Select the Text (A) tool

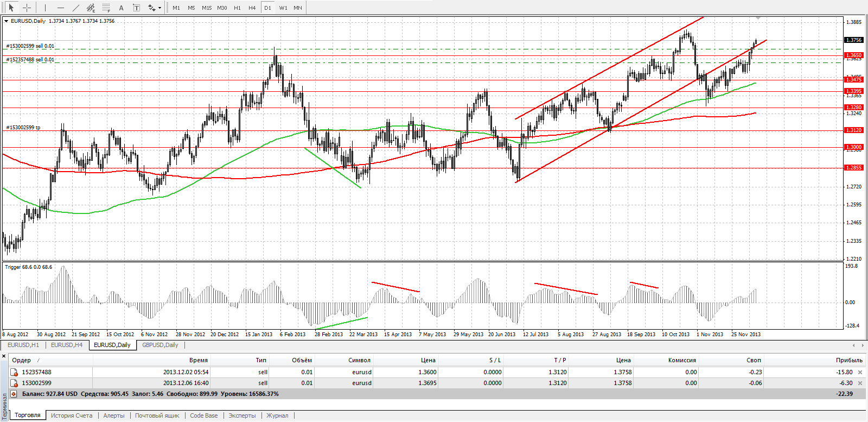(121, 8)
